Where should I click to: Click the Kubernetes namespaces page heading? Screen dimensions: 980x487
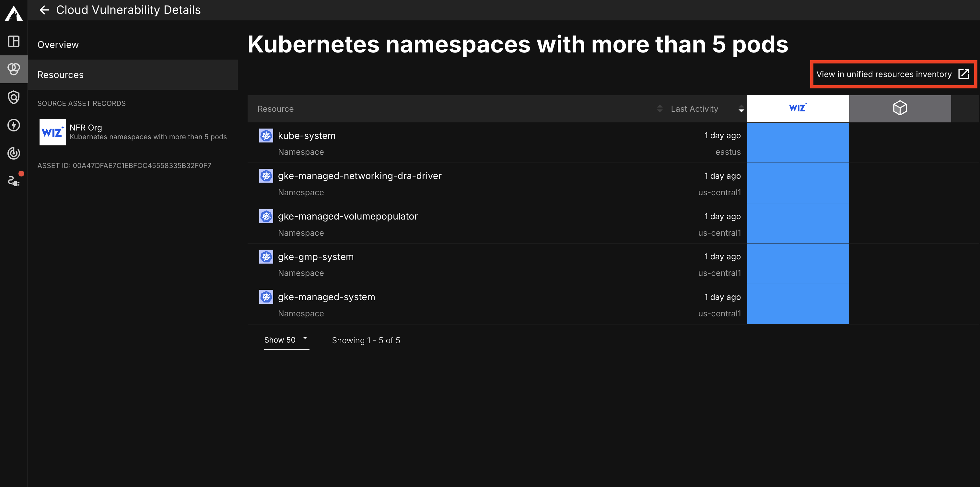518,44
